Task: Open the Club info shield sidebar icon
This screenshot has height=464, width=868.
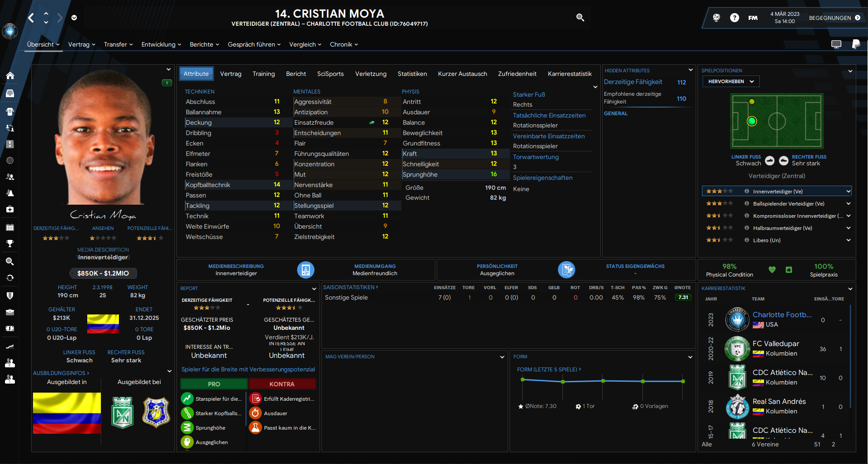Action: click(10, 295)
